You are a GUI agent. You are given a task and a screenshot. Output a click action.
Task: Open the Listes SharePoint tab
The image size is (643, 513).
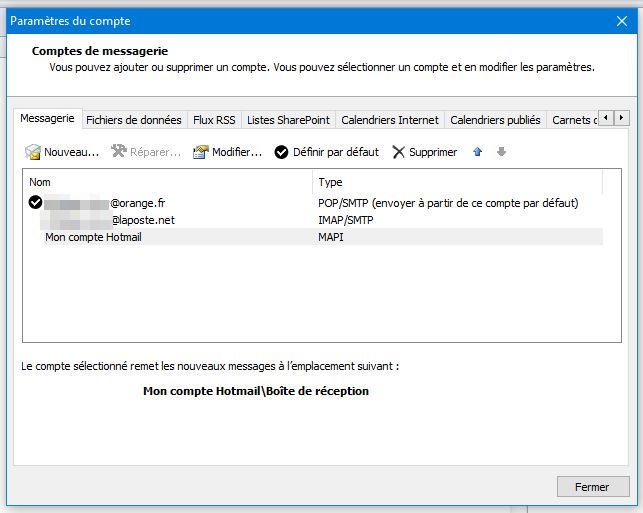288,120
